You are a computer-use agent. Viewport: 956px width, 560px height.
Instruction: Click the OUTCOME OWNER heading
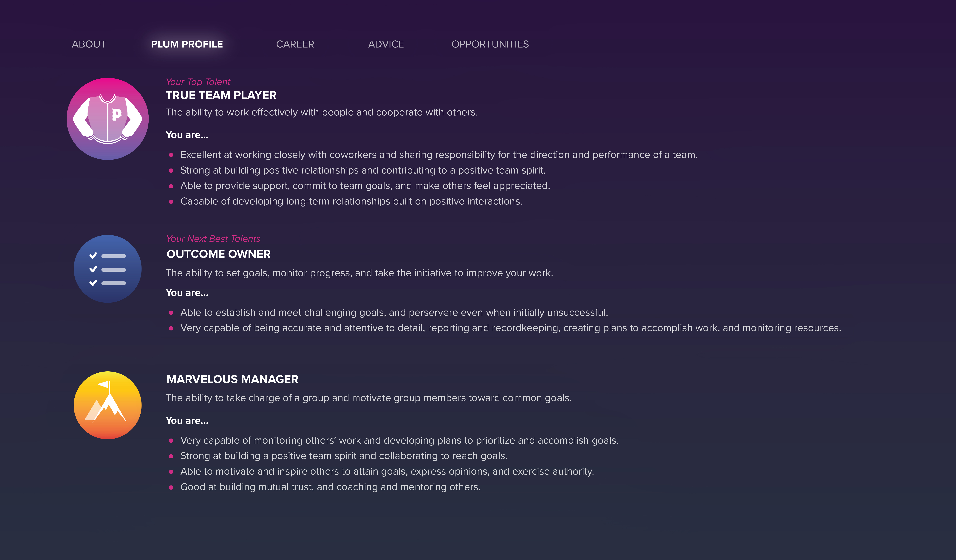pos(218,254)
